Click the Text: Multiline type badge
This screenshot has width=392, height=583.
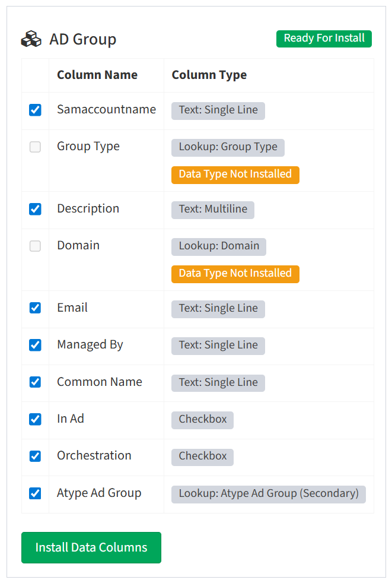click(x=213, y=210)
